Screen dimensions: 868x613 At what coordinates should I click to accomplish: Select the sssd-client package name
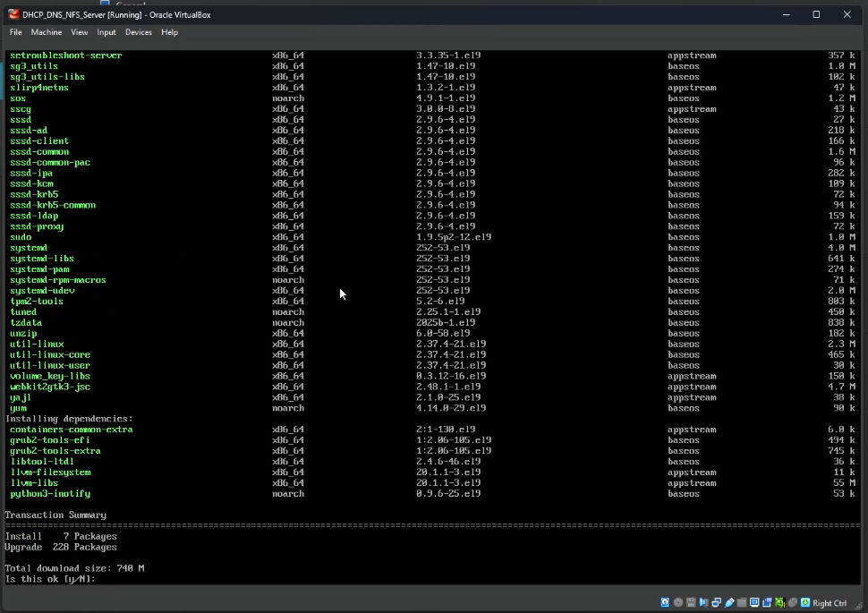point(39,141)
